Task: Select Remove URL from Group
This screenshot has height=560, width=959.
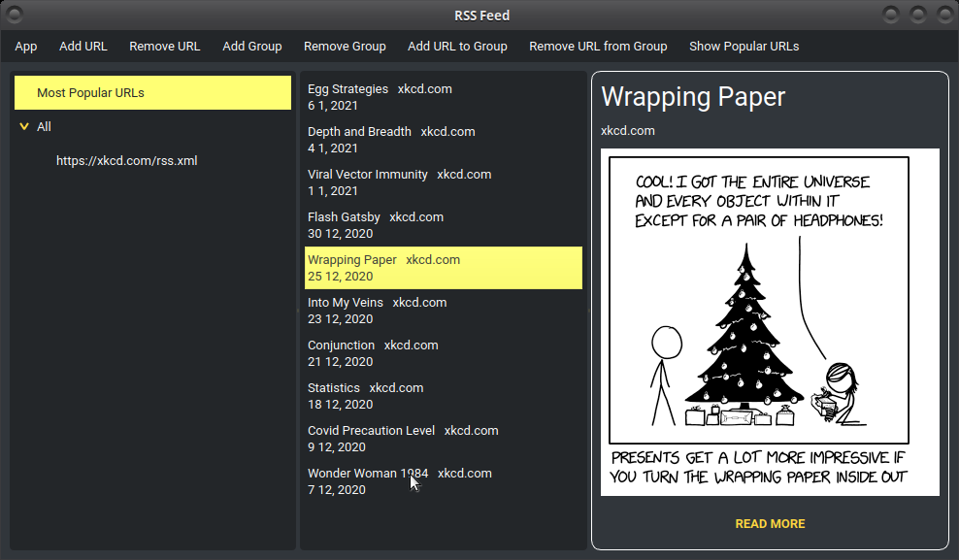Action: click(598, 47)
